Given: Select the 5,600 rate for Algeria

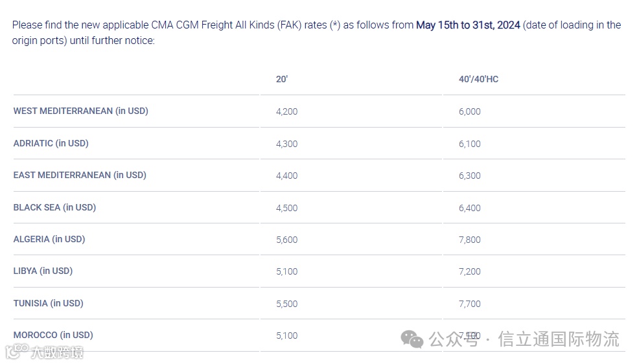Looking at the screenshot, I should click(286, 240).
